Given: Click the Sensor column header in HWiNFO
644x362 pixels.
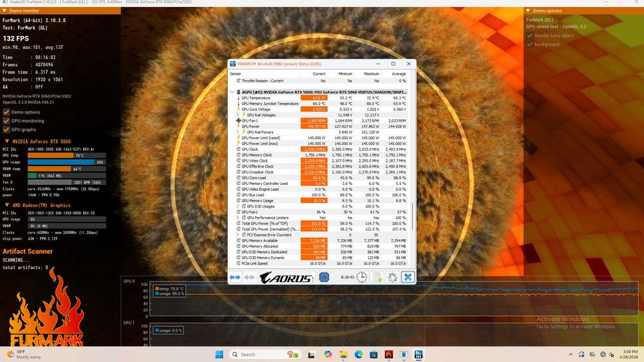Looking at the screenshot, I should [265, 74].
